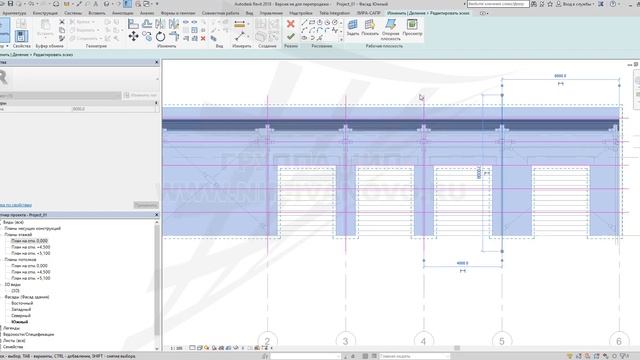Select the Offset tool in Modify panel
Image resolution: width=640 pixels, height=360 pixels.
tap(147, 24)
